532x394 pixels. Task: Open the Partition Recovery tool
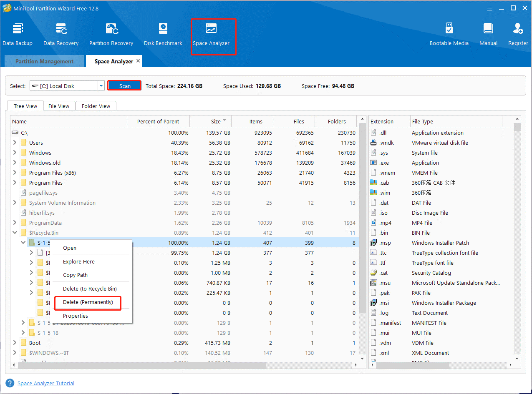(x=111, y=34)
